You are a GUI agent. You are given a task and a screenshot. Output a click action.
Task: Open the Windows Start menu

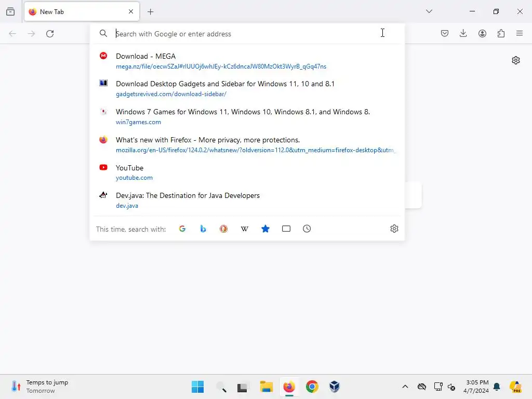click(x=197, y=387)
